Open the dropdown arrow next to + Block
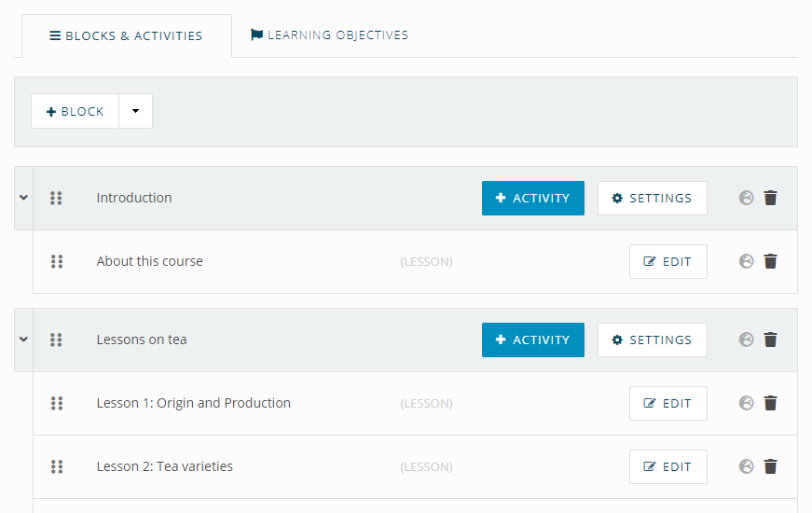 pyautogui.click(x=136, y=111)
